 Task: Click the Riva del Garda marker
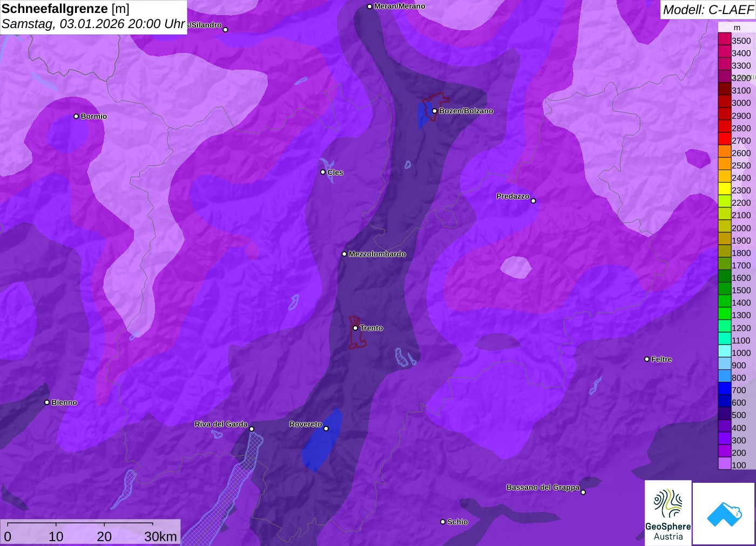252,429
